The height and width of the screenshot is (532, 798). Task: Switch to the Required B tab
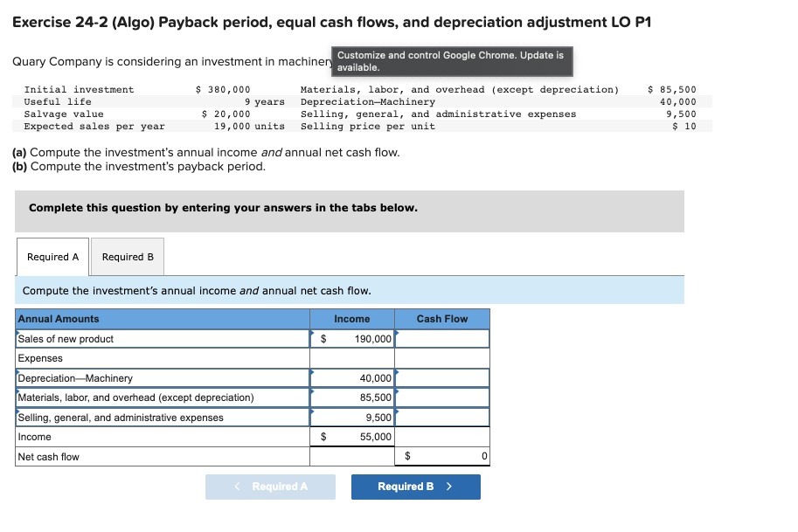click(x=127, y=256)
